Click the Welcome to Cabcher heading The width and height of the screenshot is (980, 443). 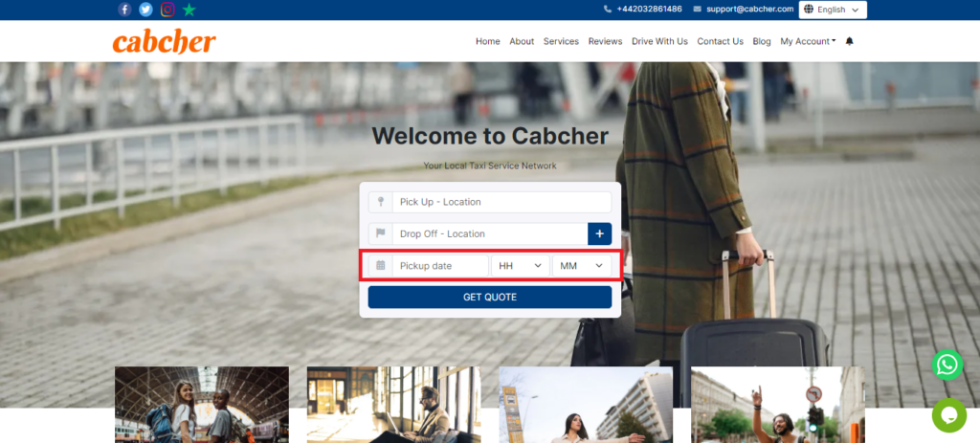[x=490, y=136]
